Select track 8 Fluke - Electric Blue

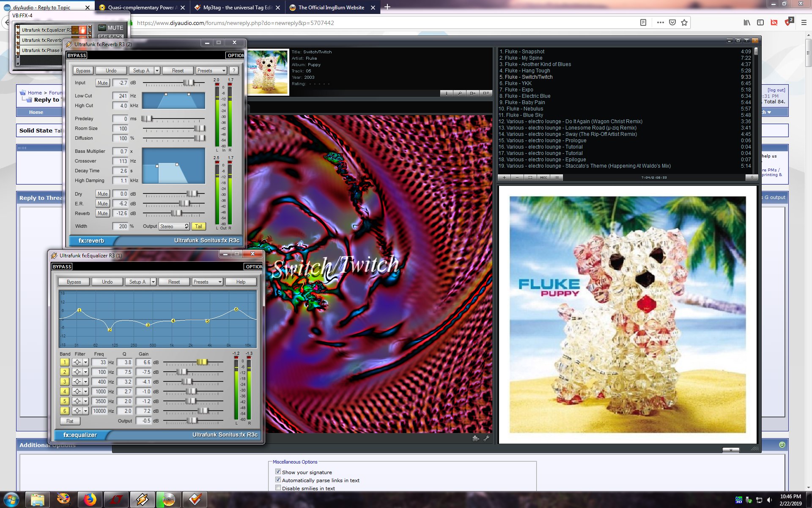[625, 96]
